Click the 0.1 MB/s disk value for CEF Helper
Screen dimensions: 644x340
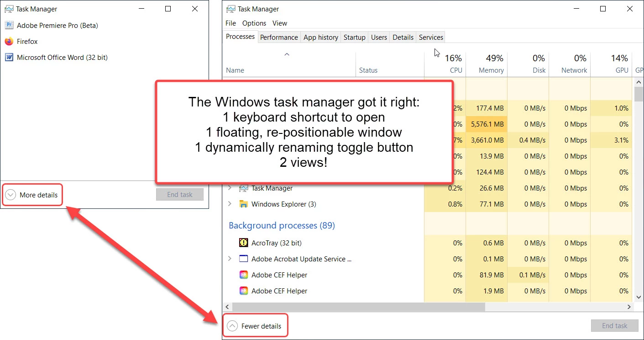click(x=528, y=275)
